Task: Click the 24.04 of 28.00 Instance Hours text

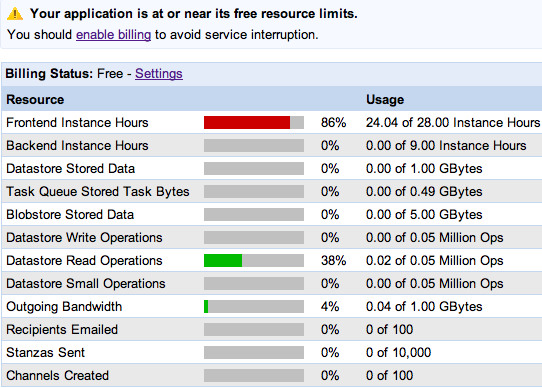Action: coord(453,122)
